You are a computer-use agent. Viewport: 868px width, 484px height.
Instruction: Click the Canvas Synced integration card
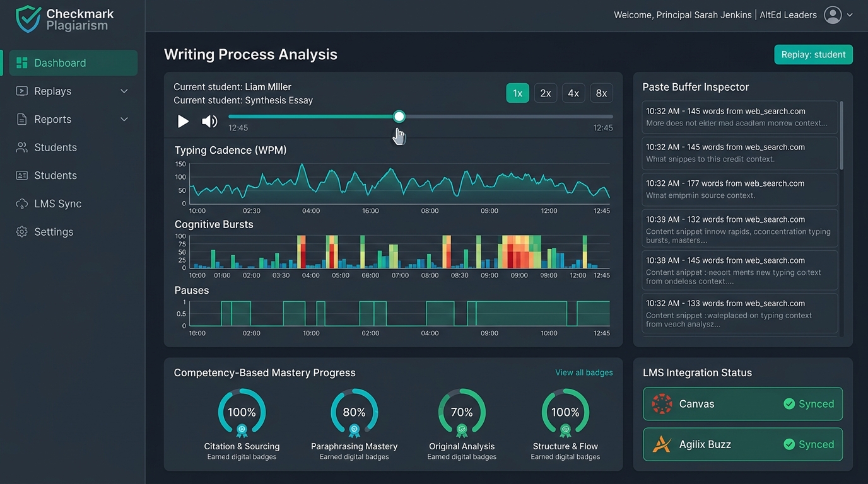click(742, 404)
